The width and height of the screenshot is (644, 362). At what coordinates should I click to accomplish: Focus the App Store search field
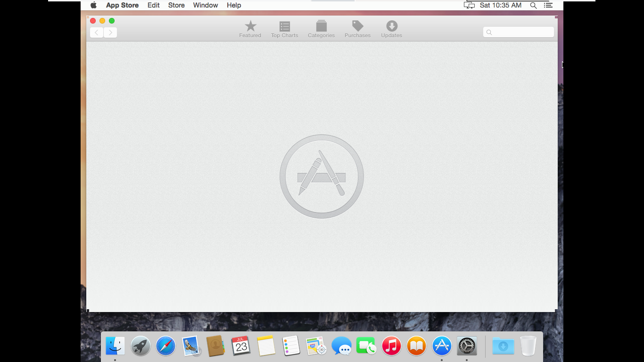click(x=519, y=32)
